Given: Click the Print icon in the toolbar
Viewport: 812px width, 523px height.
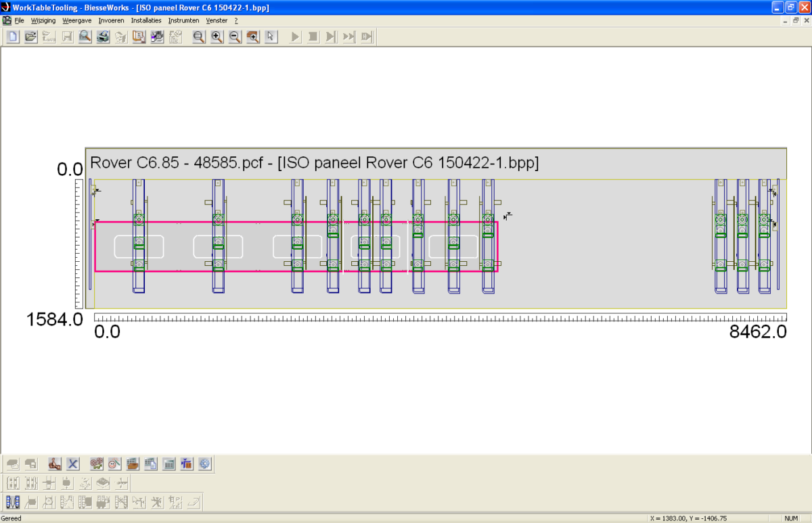Looking at the screenshot, I should [103, 37].
